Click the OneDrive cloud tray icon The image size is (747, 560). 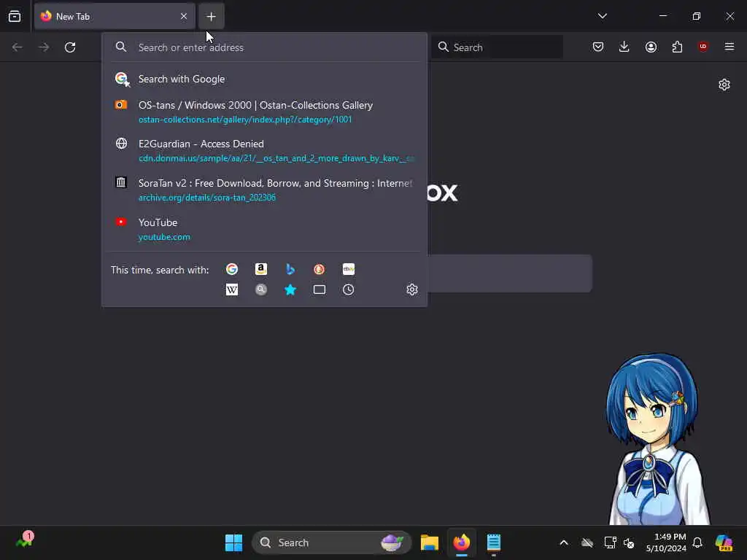coord(587,542)
